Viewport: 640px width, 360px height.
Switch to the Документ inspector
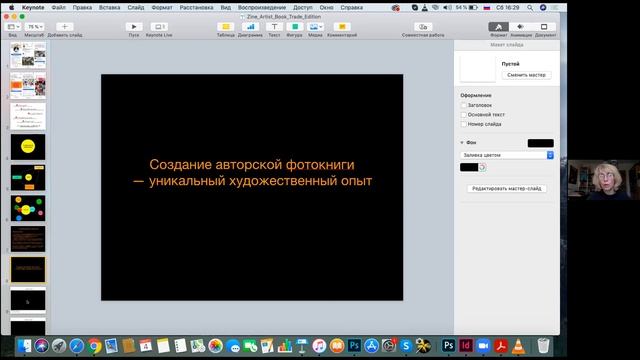pyautogui.click(x=544, y=27)
